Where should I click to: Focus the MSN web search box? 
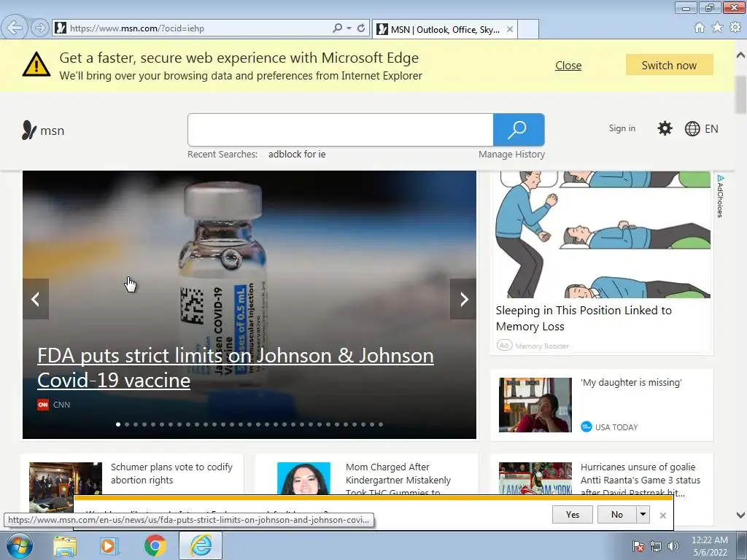coord(341,130)
